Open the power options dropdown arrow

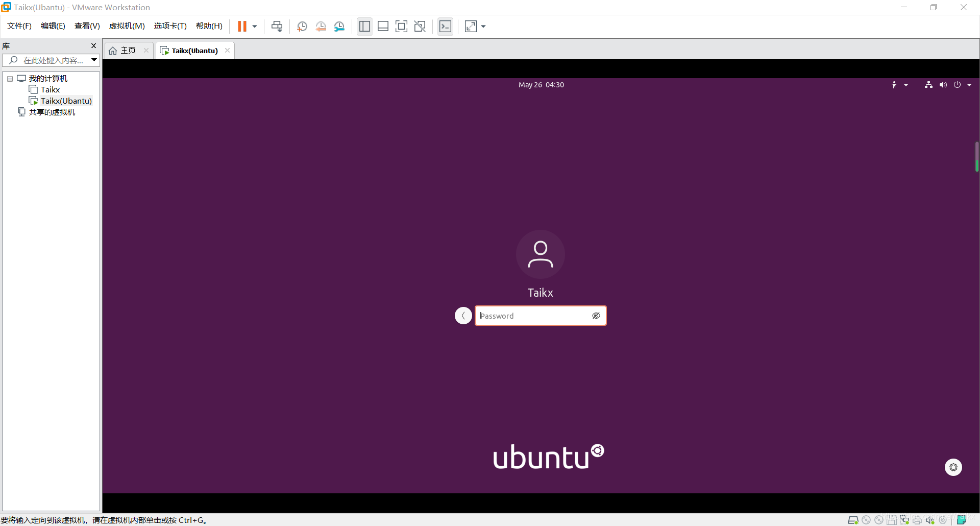point(255,27)
